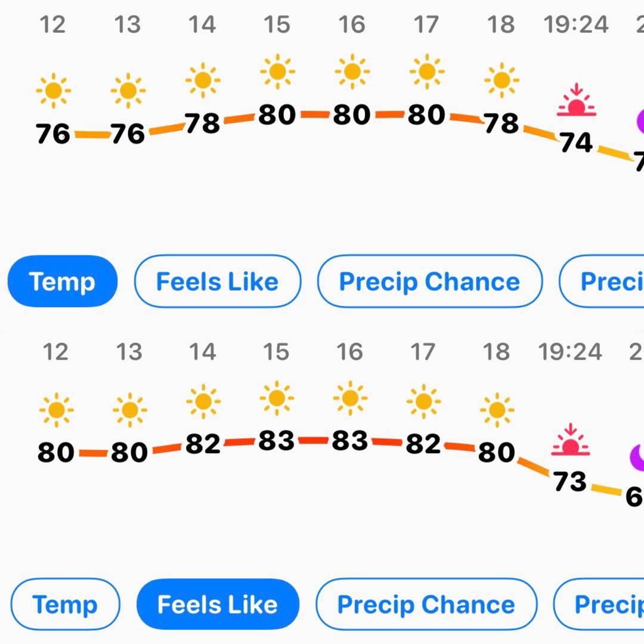Open Precip Chance in the upper row
644x644 pixels.
[429, 281]
